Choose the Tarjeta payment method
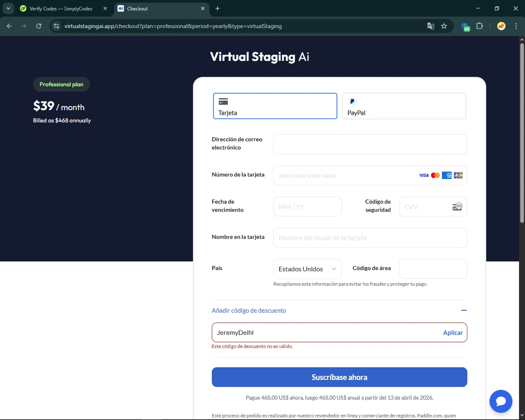 coord(275,106)
